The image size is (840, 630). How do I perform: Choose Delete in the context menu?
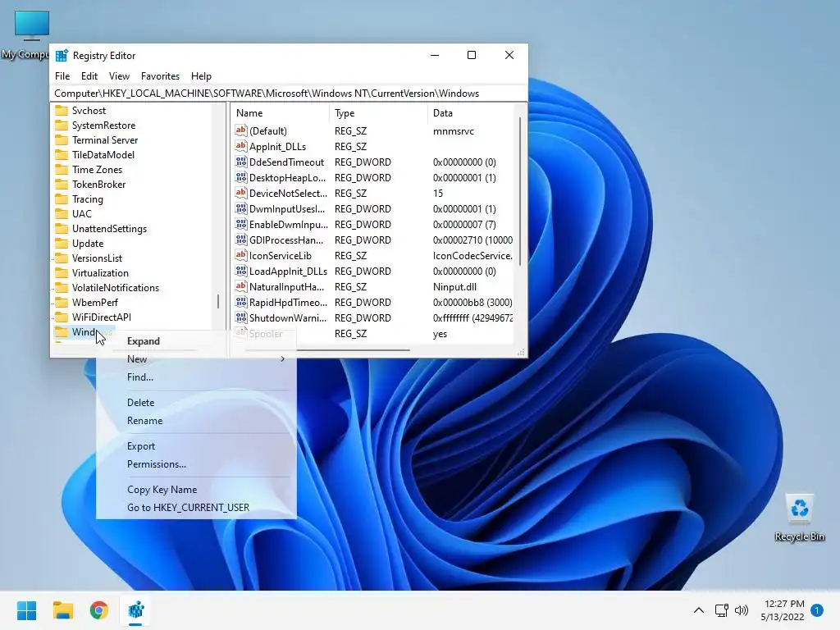tap(196, 402)
